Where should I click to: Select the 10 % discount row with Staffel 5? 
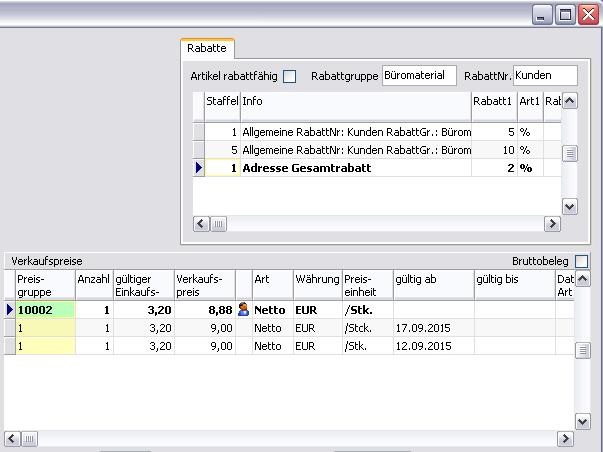[355, 150]
